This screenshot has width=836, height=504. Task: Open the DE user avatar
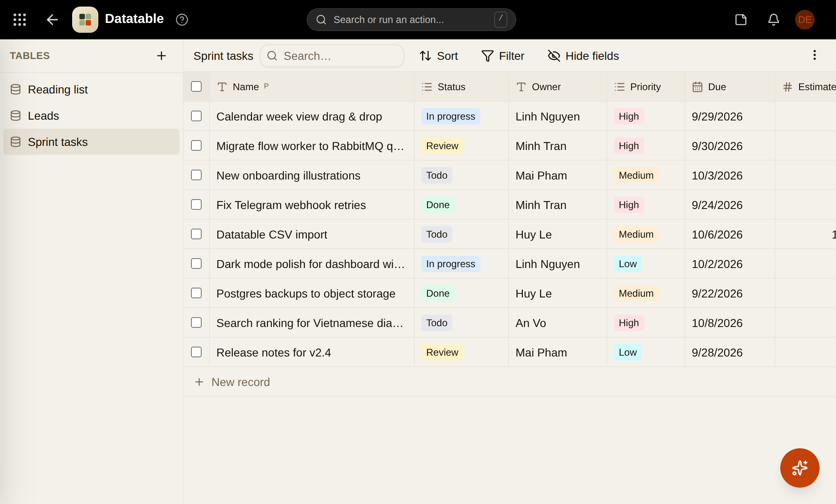(805, 20)
